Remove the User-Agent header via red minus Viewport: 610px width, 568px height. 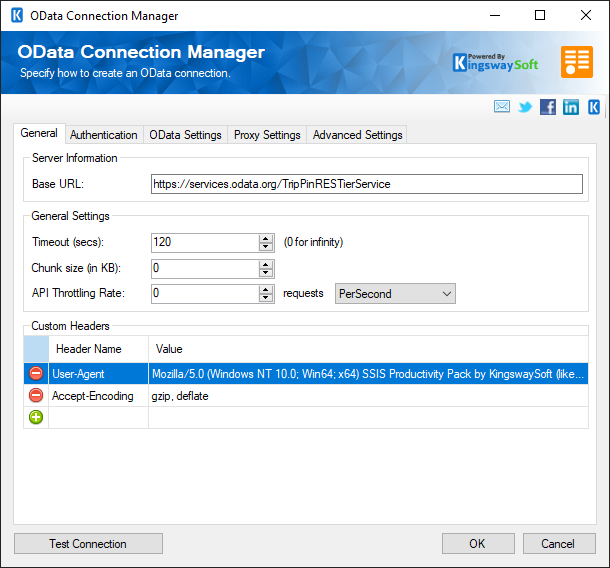(x=36, y=373)
